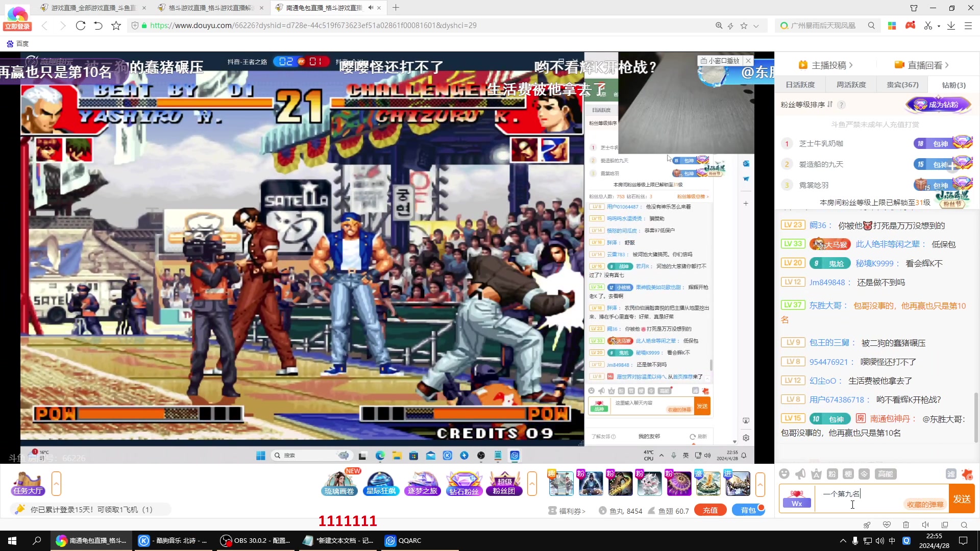The image size is (980, 551).
Task: Open the scissors tool dropdown arrow
Action: click(x=939, y=26)
